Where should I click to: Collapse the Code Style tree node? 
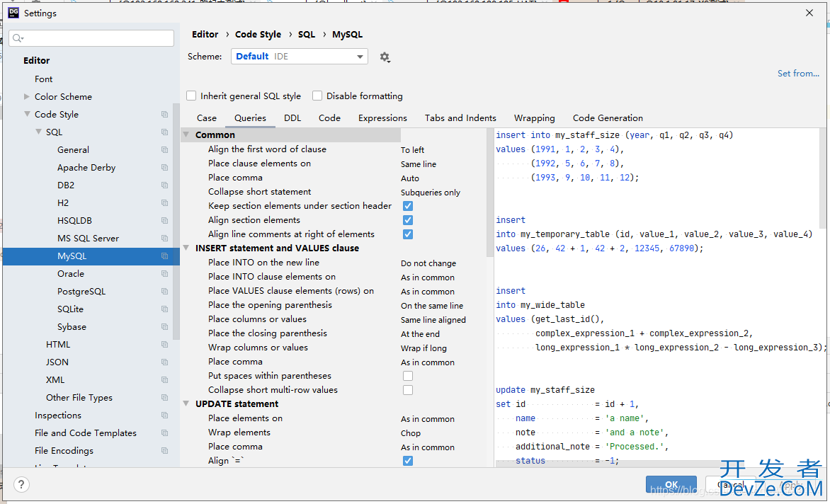click(x=27, y=114)
